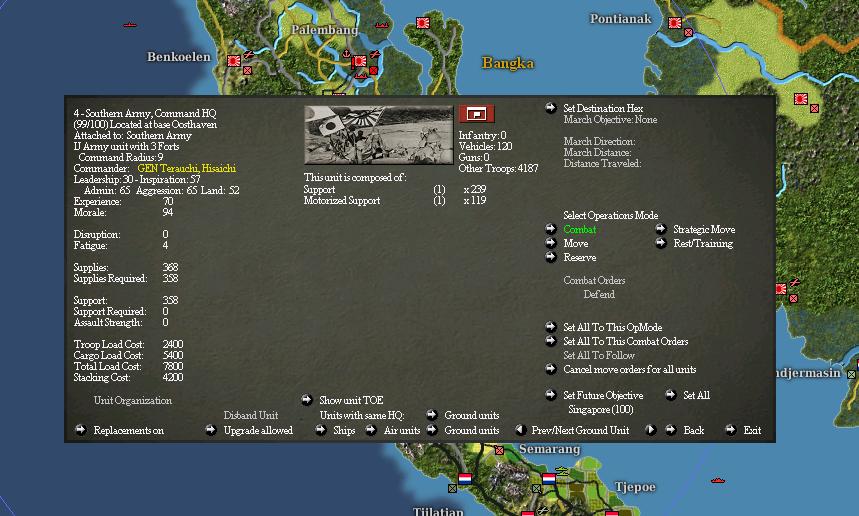
Task: Click red unit box below Benkoelen flag
Action: point(248,71)
